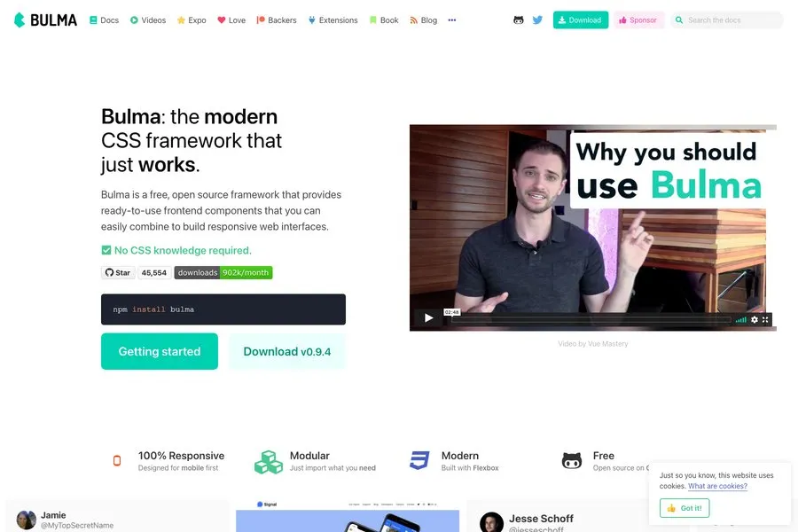Open the GitHub icon in navbar
The height and width of the screenshot is (532, 798).
point(518,20)
